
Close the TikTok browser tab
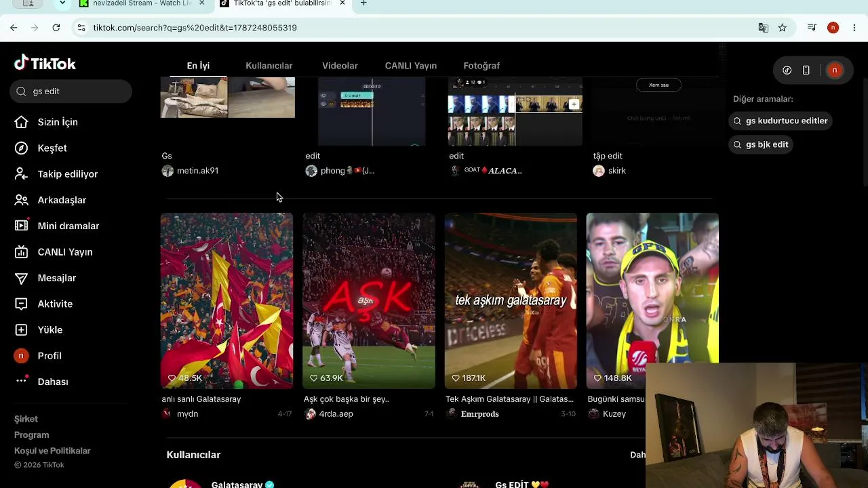[x=342, y=3]
